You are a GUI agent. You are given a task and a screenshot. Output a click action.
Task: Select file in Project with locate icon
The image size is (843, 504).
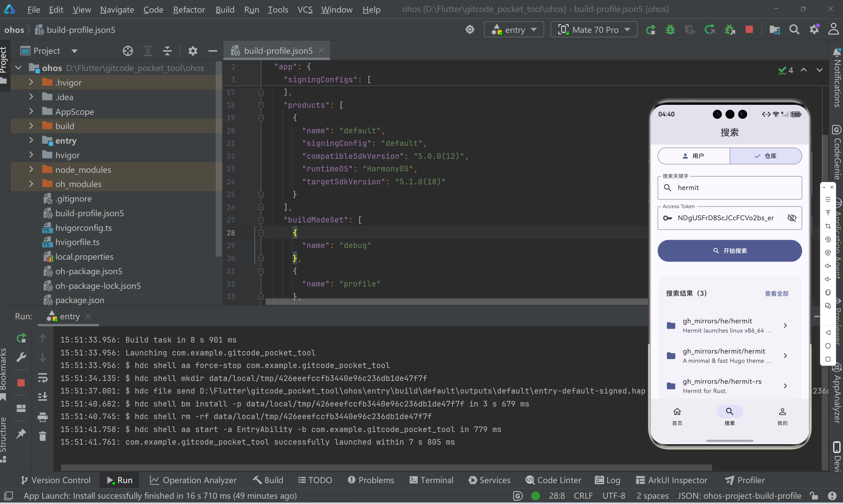[128, 51]
